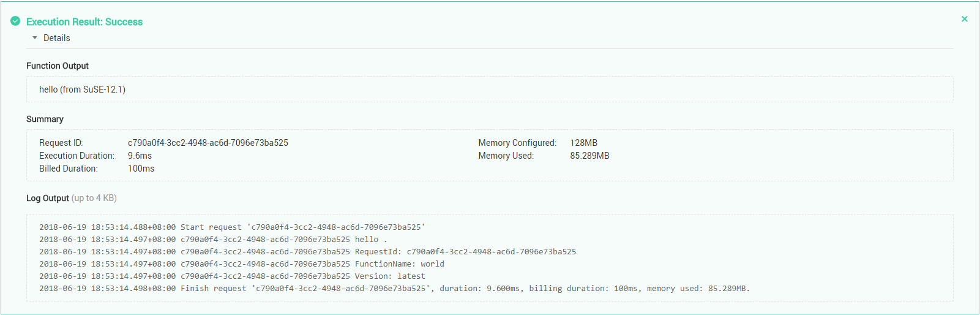Click the 128MB Memory Configured value
The image size is (980, 315).
pos(583,143)
